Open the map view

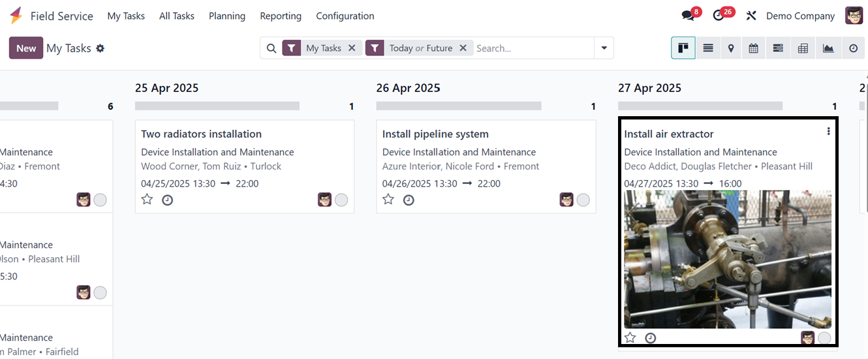click(731, 48)
